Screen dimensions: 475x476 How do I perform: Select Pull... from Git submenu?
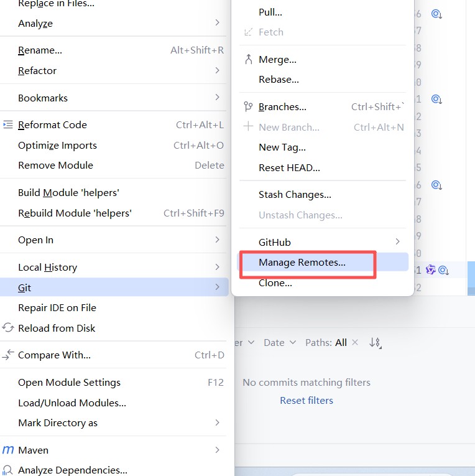click(x=323, y=12)
